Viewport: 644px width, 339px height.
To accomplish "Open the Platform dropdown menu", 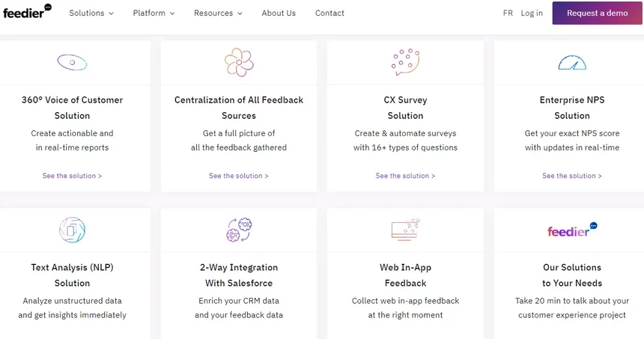I will click(x=154, y=13).
